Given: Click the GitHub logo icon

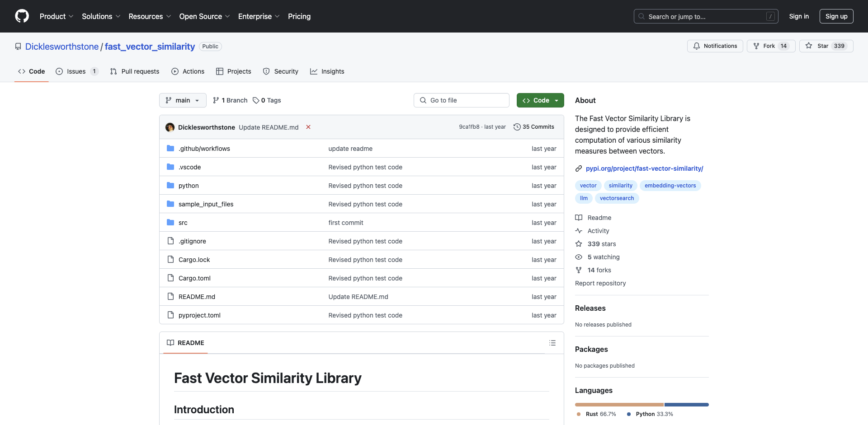Looking at the screenshot, I should (x=22, y=16).
